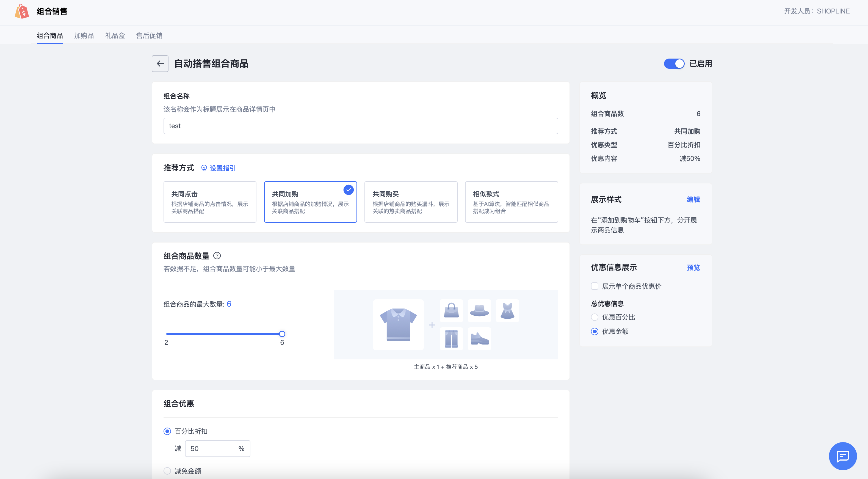Image resolution: width=868 pixels, height=479 pixels.
Task: Toggle the 已启用 enable switch
Action: [674, 63]
